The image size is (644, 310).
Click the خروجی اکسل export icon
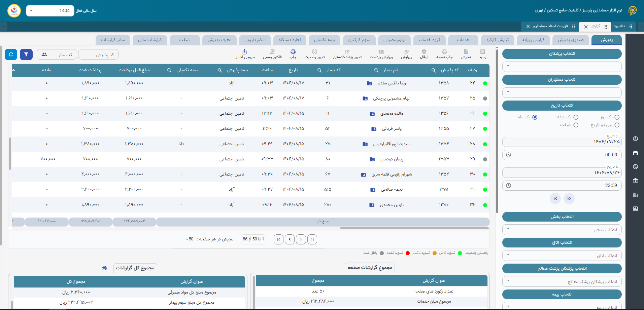point(244,52)
